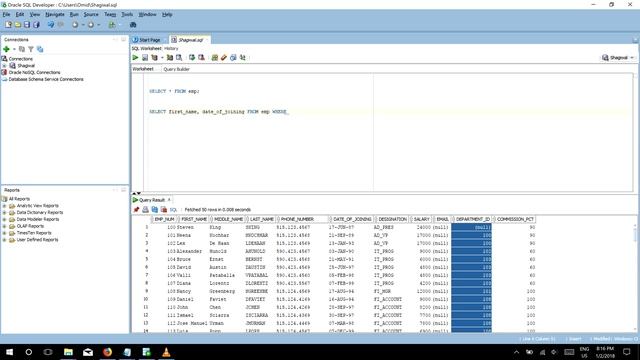This screenshot has height=360, width=640.
Task: Click in the SQL worksheet editor after WHERE
Action: (289, 112)
